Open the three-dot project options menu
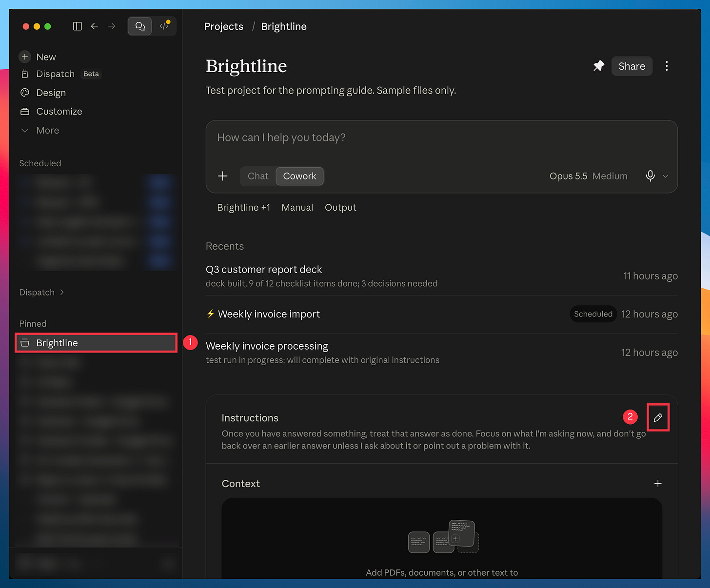710x588 pixels. (667, 66)
